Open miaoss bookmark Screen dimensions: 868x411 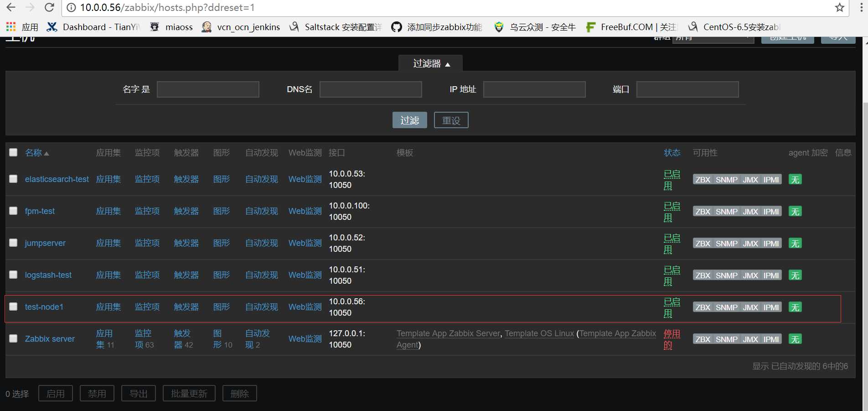(x=171, y=27)
